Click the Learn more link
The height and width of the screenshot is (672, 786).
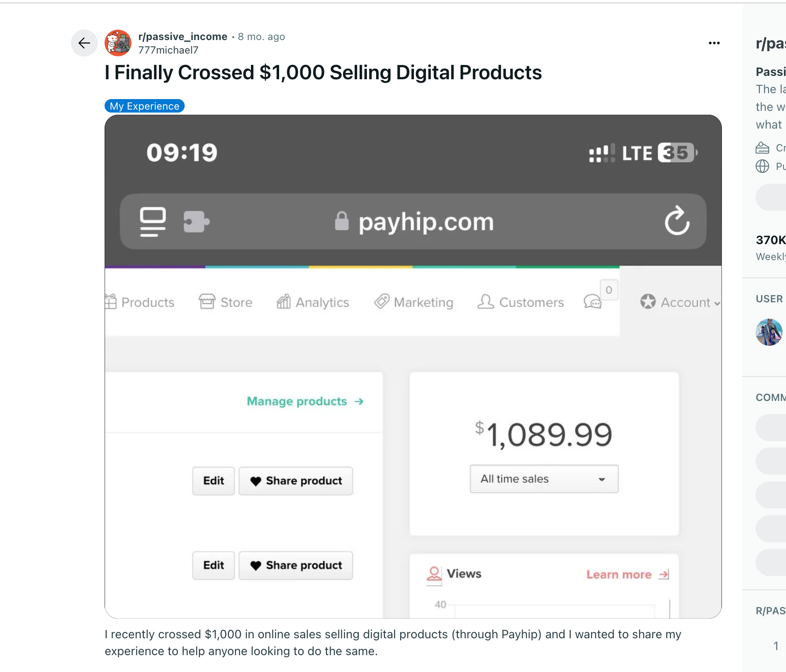[627, 574]
